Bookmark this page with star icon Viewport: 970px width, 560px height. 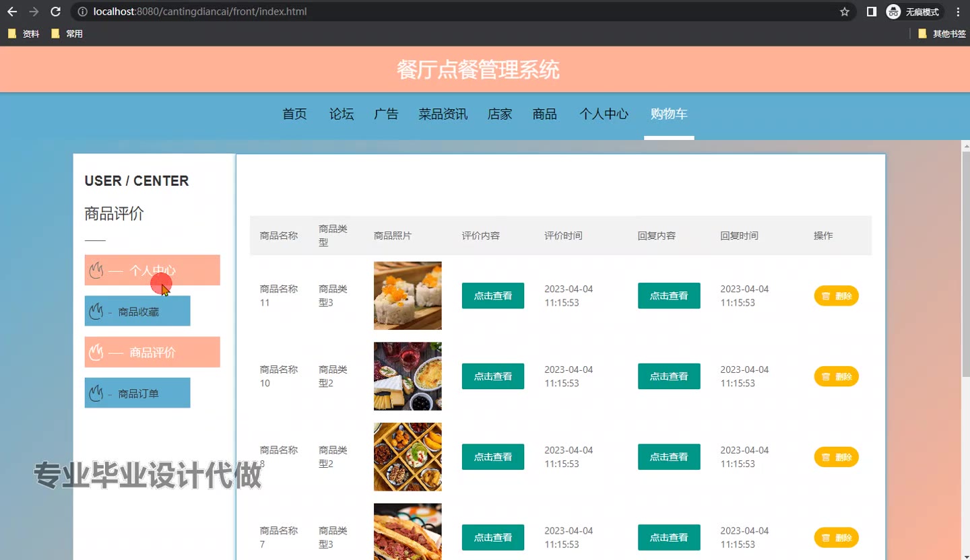[x=844, y=11]
